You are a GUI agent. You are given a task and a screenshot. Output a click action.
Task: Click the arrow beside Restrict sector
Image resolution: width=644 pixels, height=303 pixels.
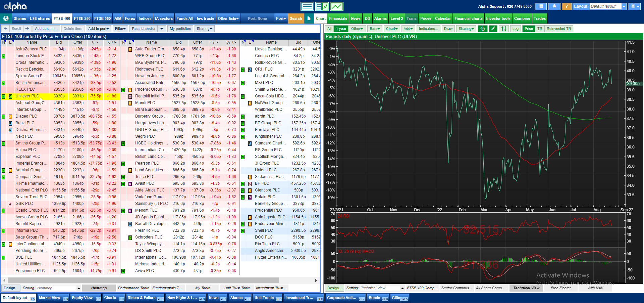coord(162,29)
